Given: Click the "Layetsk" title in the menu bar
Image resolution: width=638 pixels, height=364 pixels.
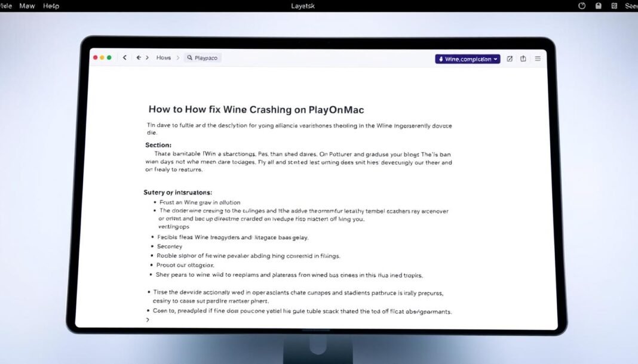Looking at the screenshot, I should coord(303,6).
